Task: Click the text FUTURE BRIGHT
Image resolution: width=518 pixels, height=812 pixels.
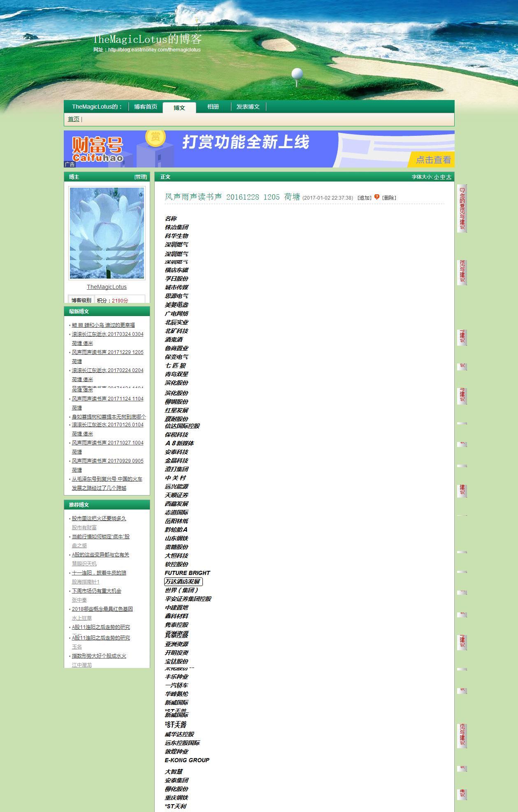Action: pos(188,573)
